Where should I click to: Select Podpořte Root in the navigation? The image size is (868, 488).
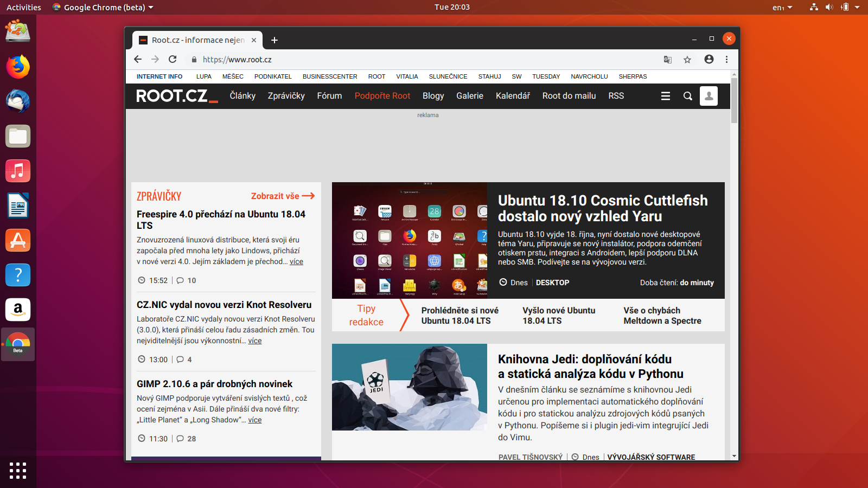coord(382,96)
